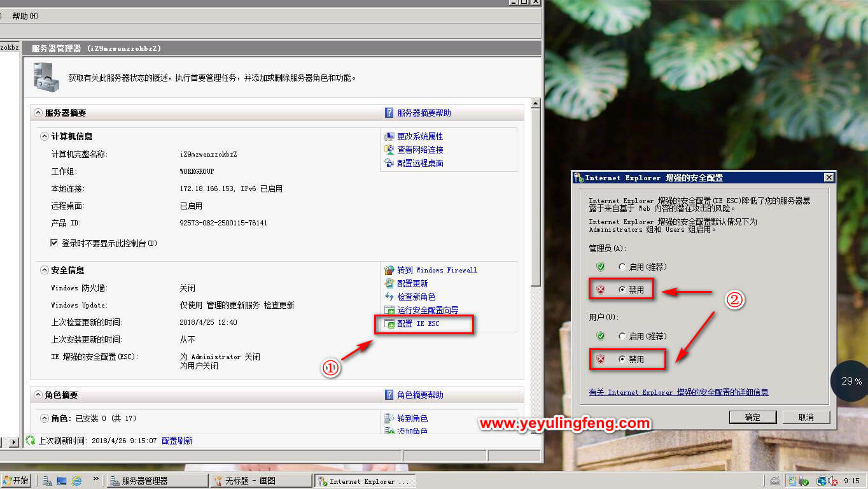Click the 更改系统属性 computer icon
Viewport: 868px width, 489px height.
[x=389, y=136]
